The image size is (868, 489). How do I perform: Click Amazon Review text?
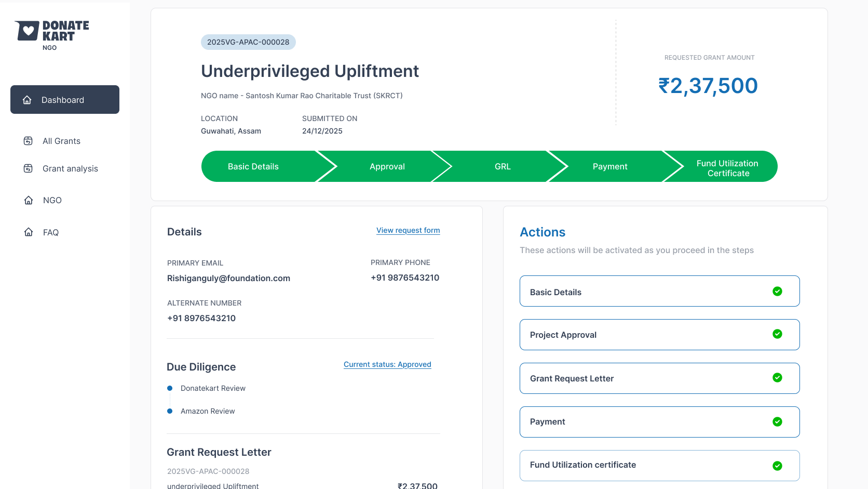208,411
